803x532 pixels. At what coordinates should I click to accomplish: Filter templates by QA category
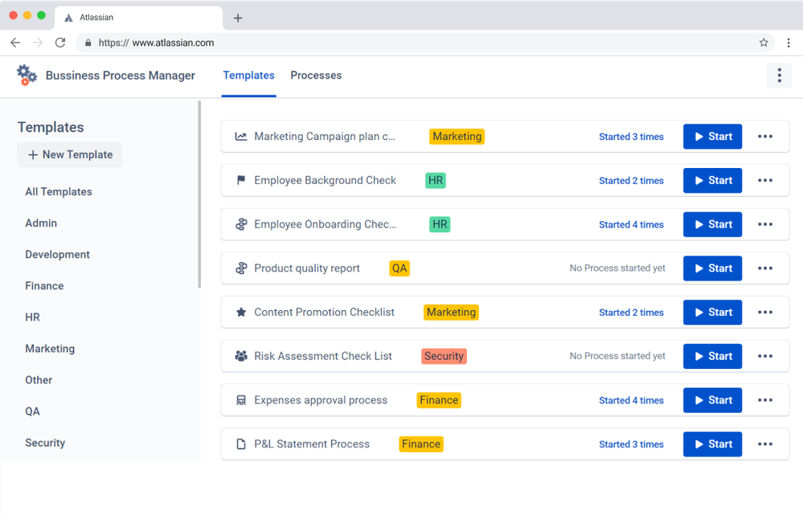pyautogui.click(x=32, y=411)
